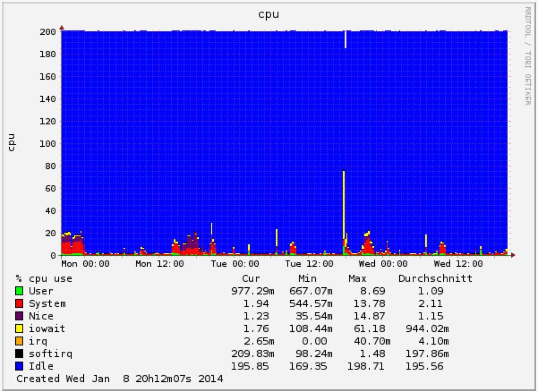
Task: Click iowait average value 944.02m
Action: coord(427,328)
